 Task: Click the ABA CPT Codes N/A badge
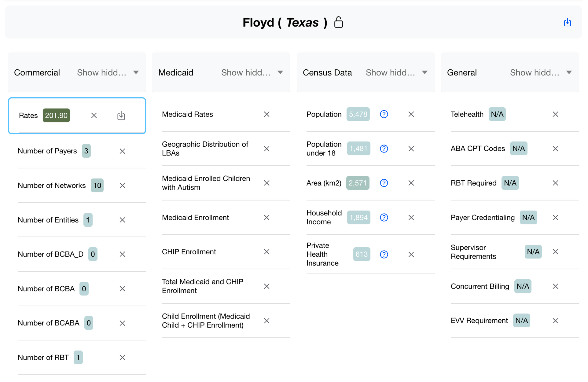coord(519,149)
